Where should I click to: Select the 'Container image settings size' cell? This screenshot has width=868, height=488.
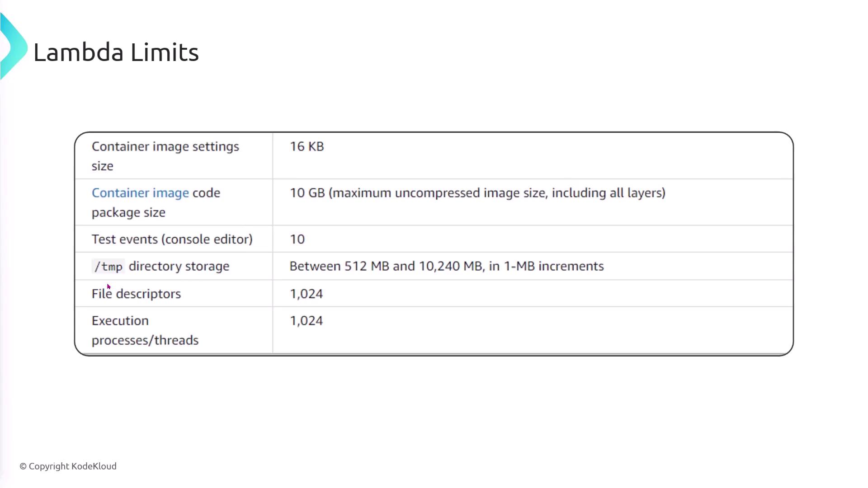[x=165, y=156]
